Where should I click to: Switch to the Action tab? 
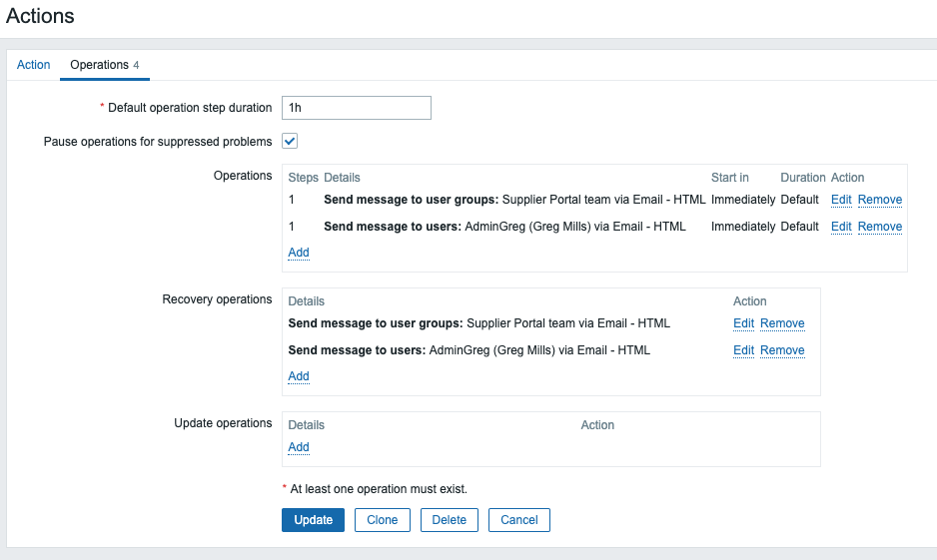pyautogui.click(x=33, y=65)
